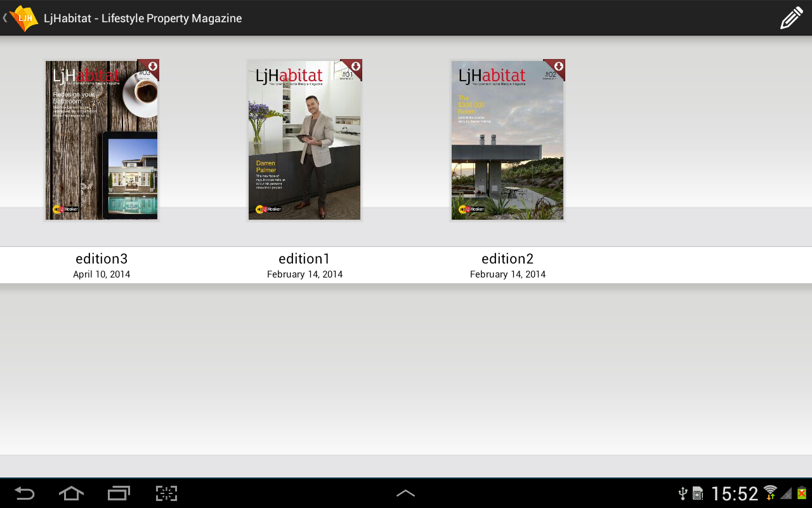This screenshot has height=508, width=812.
Task: Select the edition3 title label
Action: tap(101, 258)
